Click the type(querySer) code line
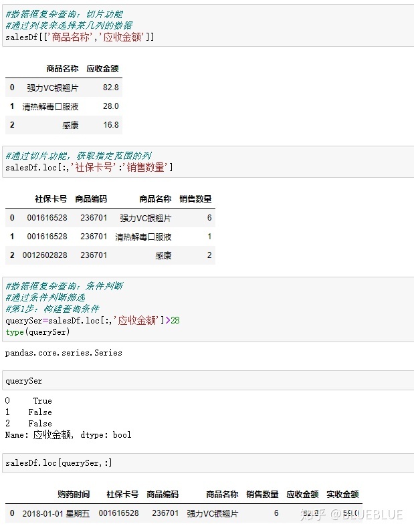This screenshot has height=532, width=414. (x=37, y=331)
